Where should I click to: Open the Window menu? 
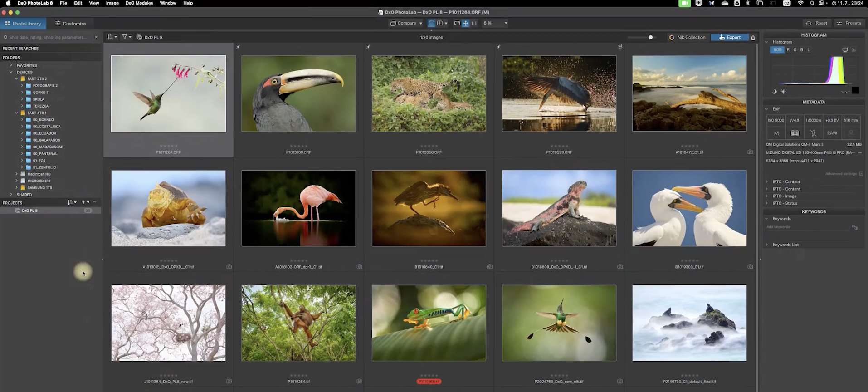(x=168, y=3)
